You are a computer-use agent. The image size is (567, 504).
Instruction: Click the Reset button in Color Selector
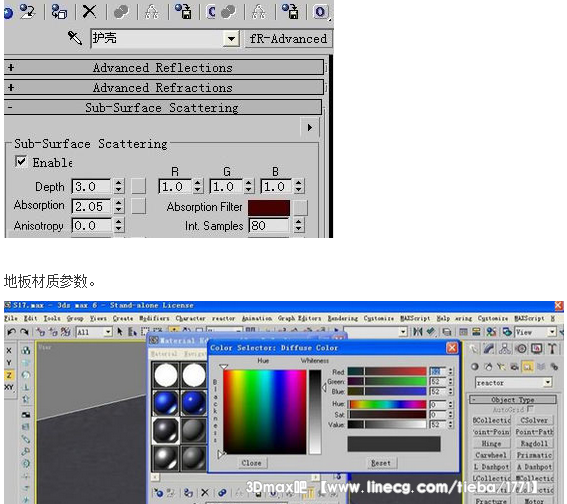tap(381, 463)
